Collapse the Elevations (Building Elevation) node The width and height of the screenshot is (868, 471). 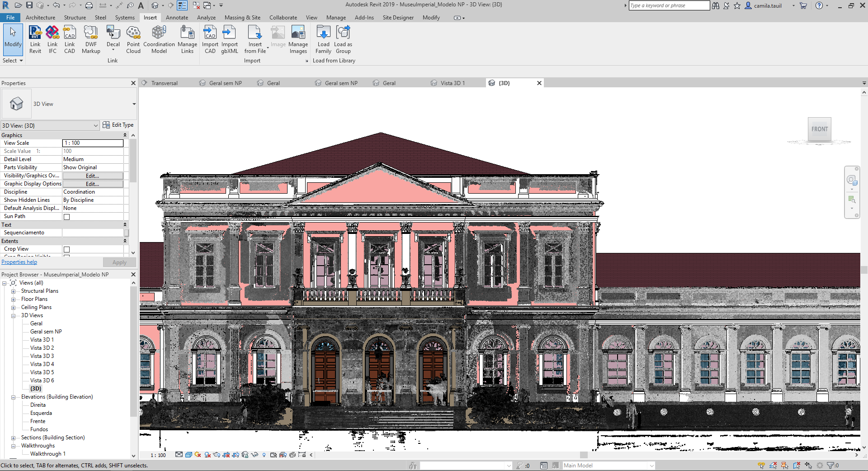click(14, 397)
